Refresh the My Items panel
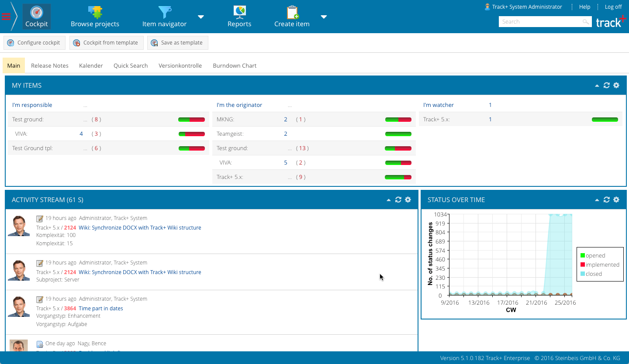The height and width of the screenshot is (364, 629). (606, 86)
